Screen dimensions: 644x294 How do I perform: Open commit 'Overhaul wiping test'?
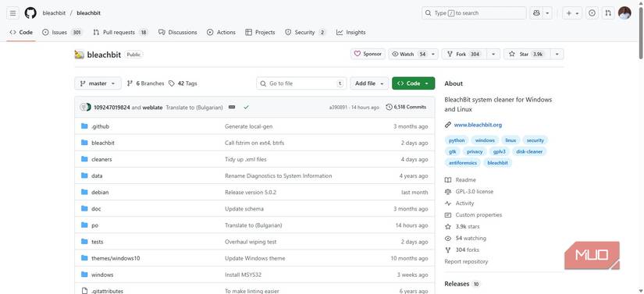pos(251,242)
